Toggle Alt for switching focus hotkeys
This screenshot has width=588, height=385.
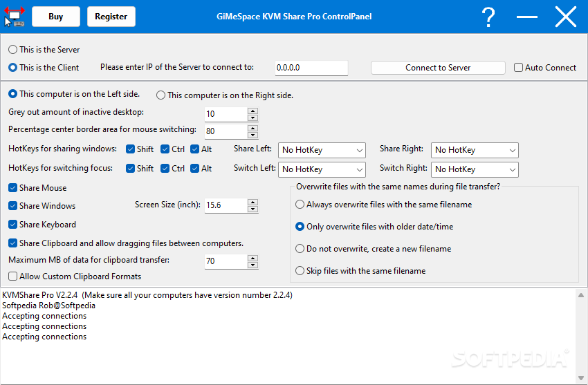(201, 169)
